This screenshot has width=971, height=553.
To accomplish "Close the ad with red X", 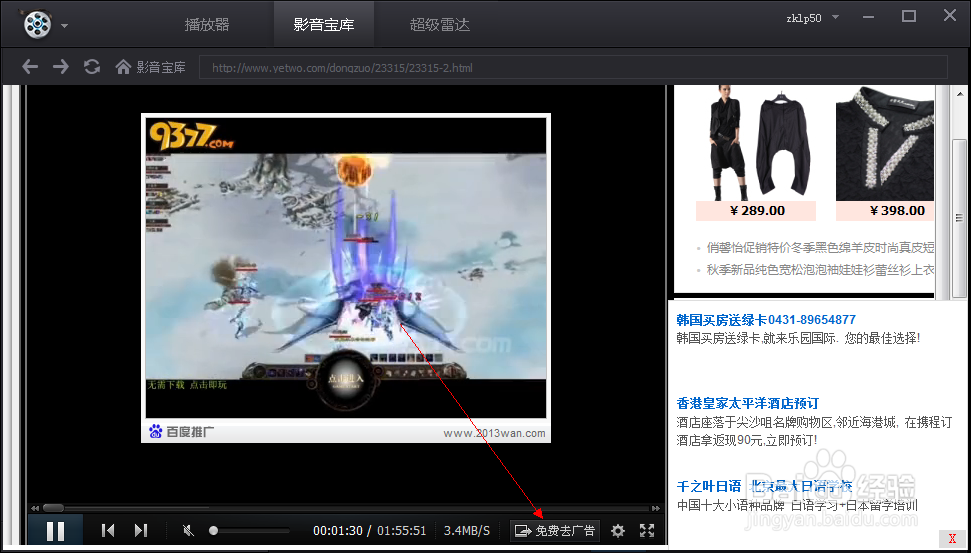I will tap(952, 538).
